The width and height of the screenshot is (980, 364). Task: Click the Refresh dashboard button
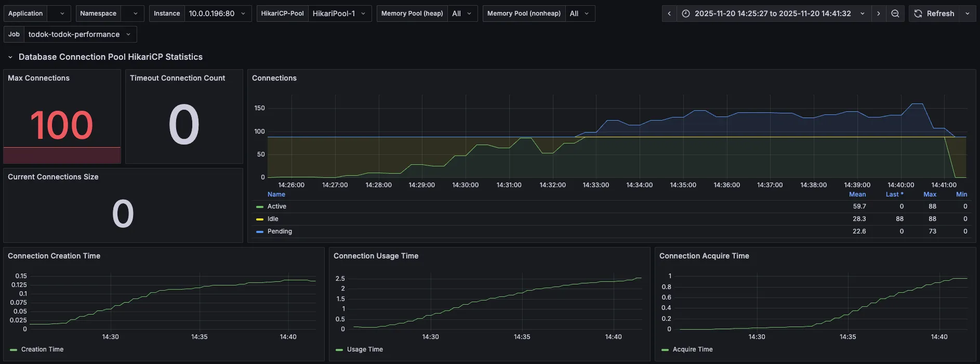click(x=934, y=14)
